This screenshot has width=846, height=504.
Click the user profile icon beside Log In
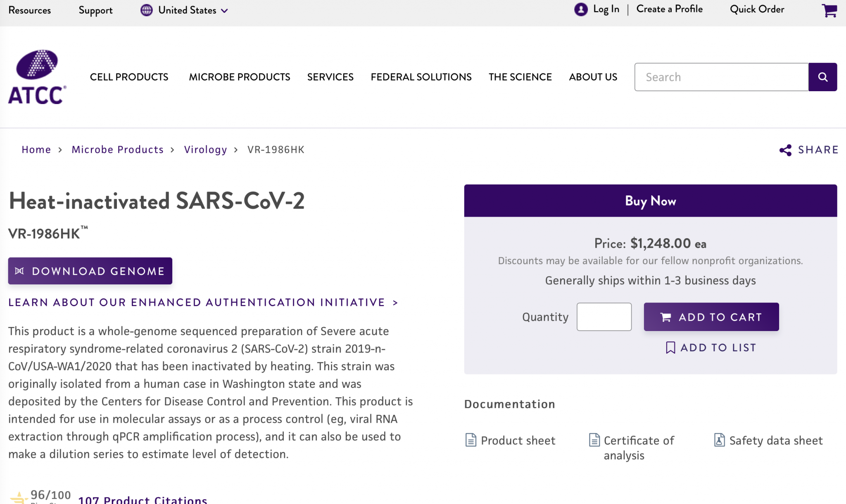tap(581, 9)
